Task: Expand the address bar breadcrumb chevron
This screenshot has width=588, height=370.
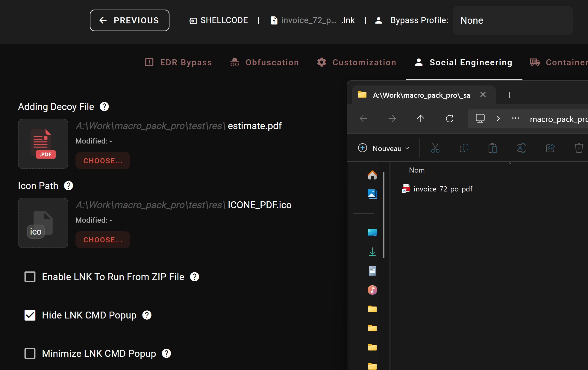Action: point(498,119)
